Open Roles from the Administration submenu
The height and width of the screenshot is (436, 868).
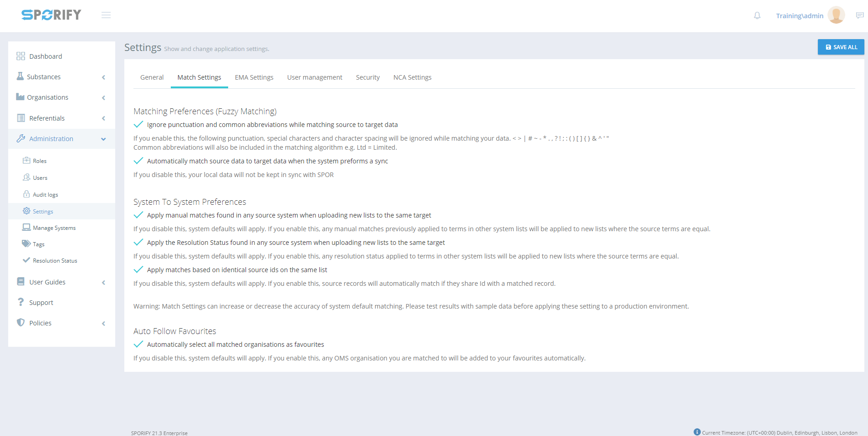(x=40, y=161)
